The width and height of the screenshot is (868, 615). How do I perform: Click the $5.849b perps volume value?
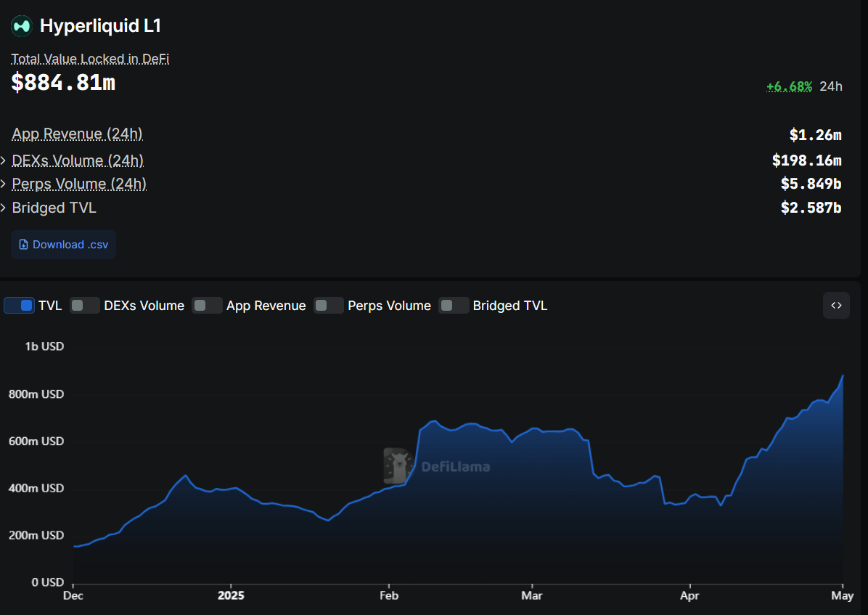tap(811, 184)
